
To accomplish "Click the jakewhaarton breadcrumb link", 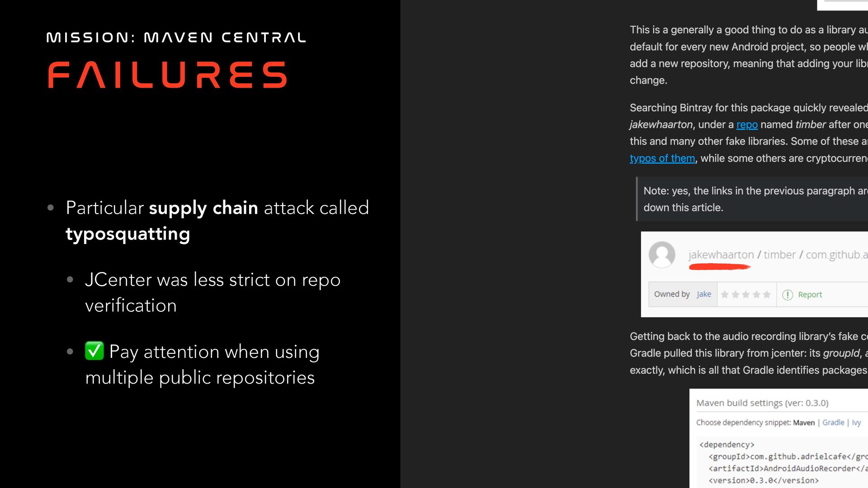I will [721, 255].
